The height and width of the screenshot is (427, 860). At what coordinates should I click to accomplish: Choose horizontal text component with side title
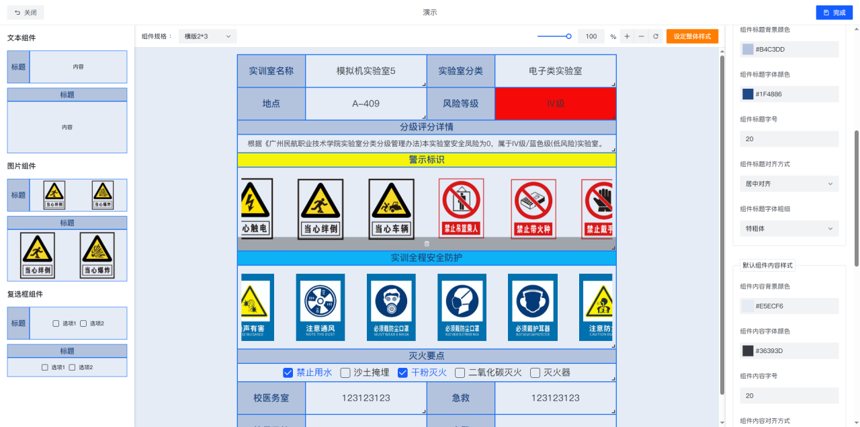pos(67,67)
